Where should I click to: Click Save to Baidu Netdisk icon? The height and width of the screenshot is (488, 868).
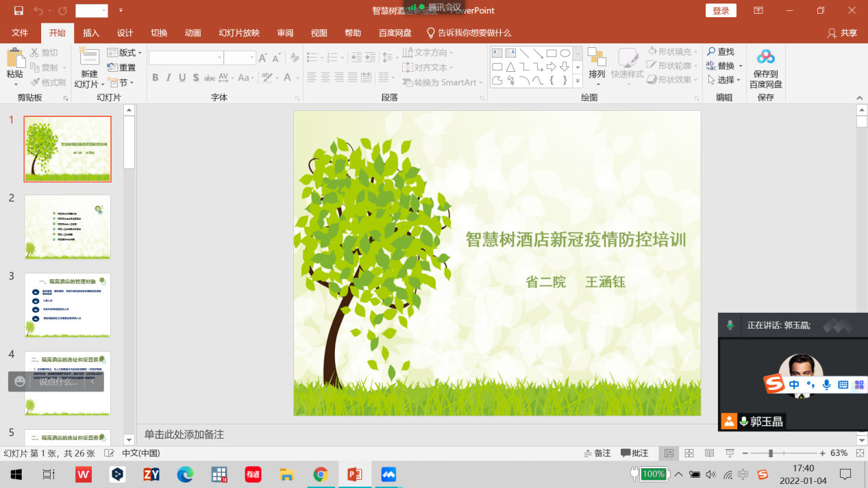point(765,57)
